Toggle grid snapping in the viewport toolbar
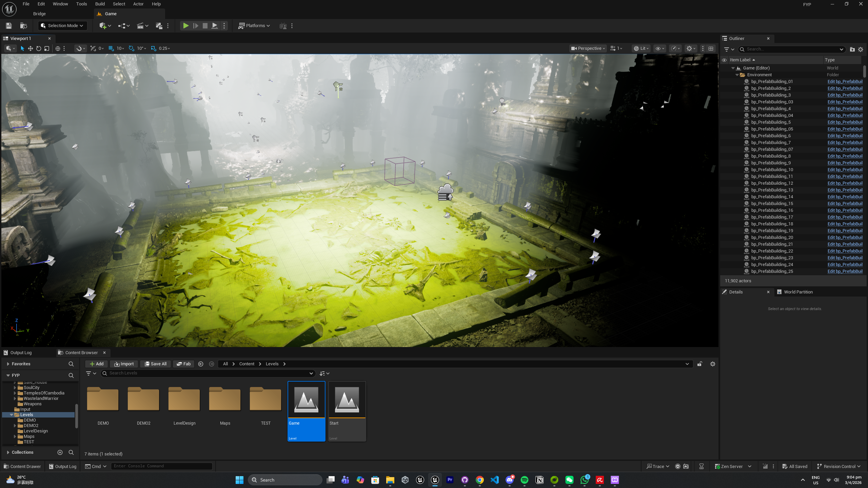 coord(111,48)
